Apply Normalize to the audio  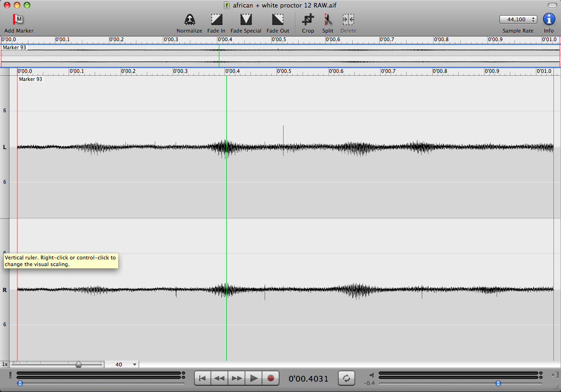189,19
